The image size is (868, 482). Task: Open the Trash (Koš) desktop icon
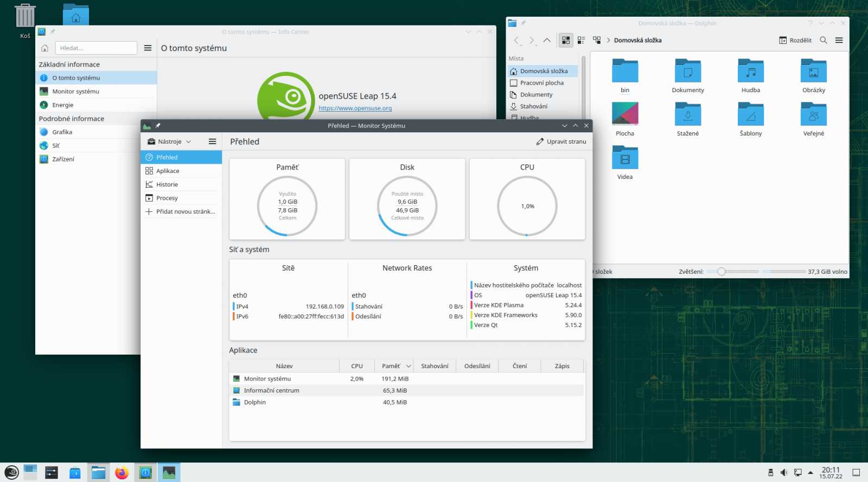25,21
